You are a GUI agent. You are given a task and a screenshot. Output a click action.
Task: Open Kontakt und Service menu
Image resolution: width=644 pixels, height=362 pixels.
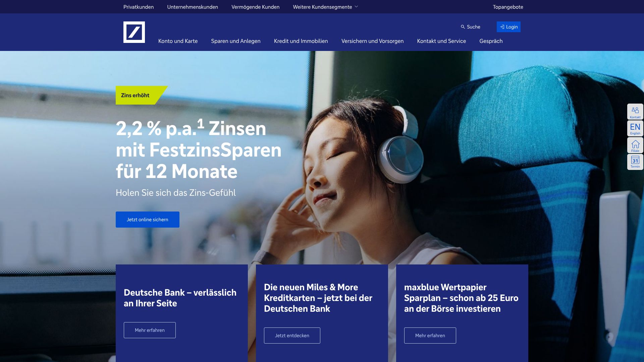pyautogui.click(x=441, y=41)
